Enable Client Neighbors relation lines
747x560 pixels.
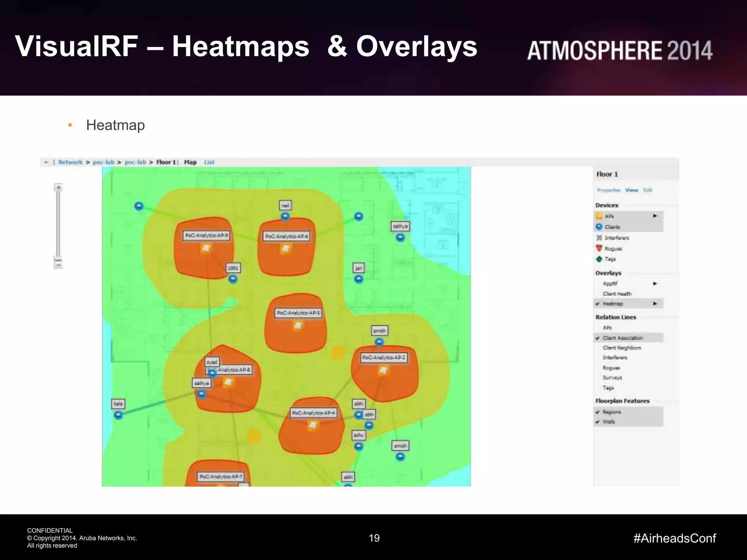tap(622, 348)
